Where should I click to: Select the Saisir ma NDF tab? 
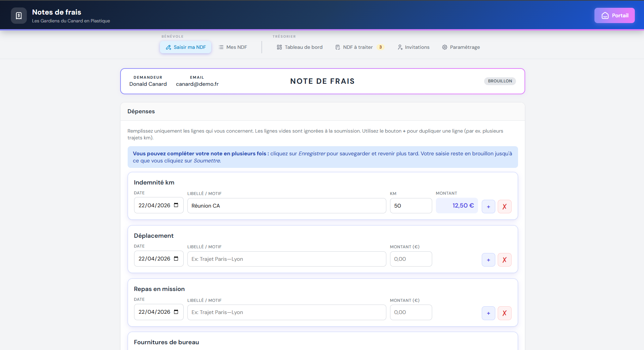(x=185, y=47)
